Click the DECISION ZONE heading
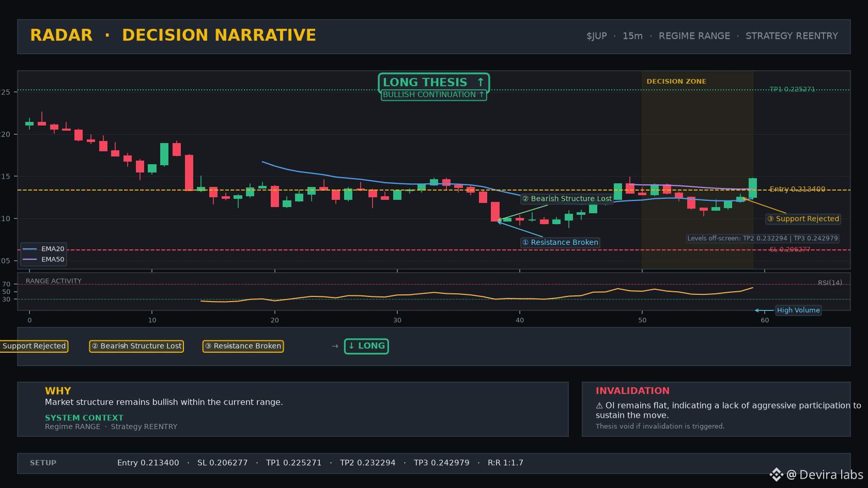The width and height of the screenshot is (868, 488). click(x=676, y=82)
